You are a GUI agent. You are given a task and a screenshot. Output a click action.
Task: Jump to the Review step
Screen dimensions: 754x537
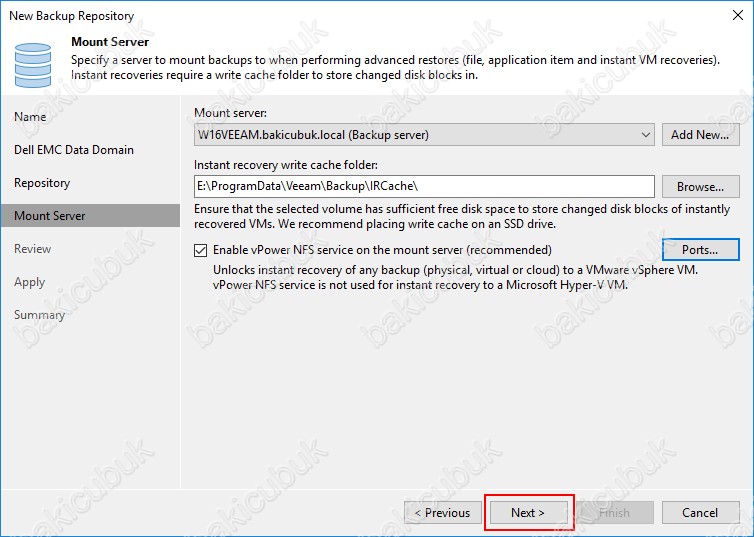pyautogui.click(x=32, y=249)
